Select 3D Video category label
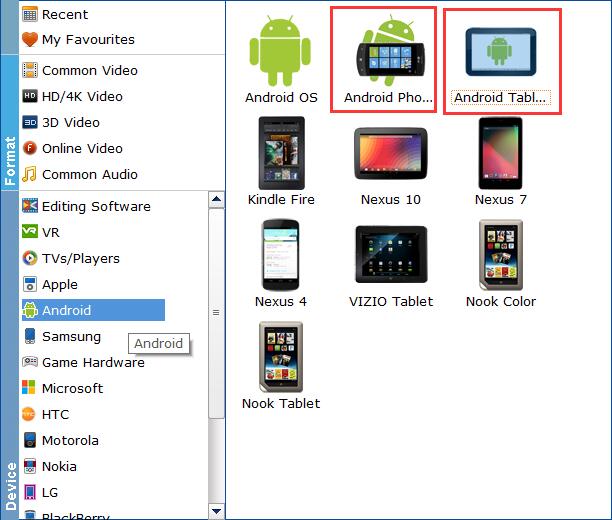The width and height of the screenshot is (612, 520). [x=71, y=123]
